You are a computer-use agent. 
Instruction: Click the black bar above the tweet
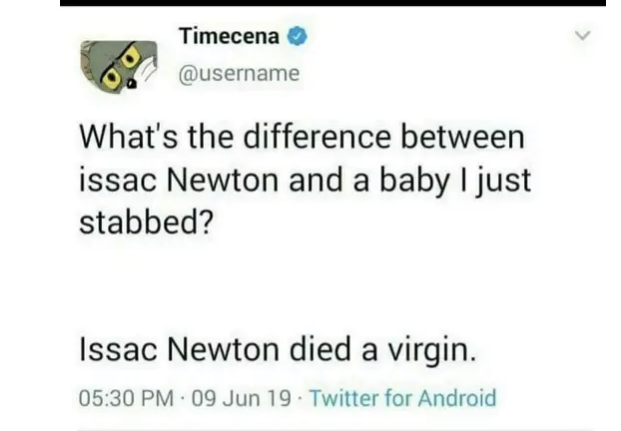[332, 3]
